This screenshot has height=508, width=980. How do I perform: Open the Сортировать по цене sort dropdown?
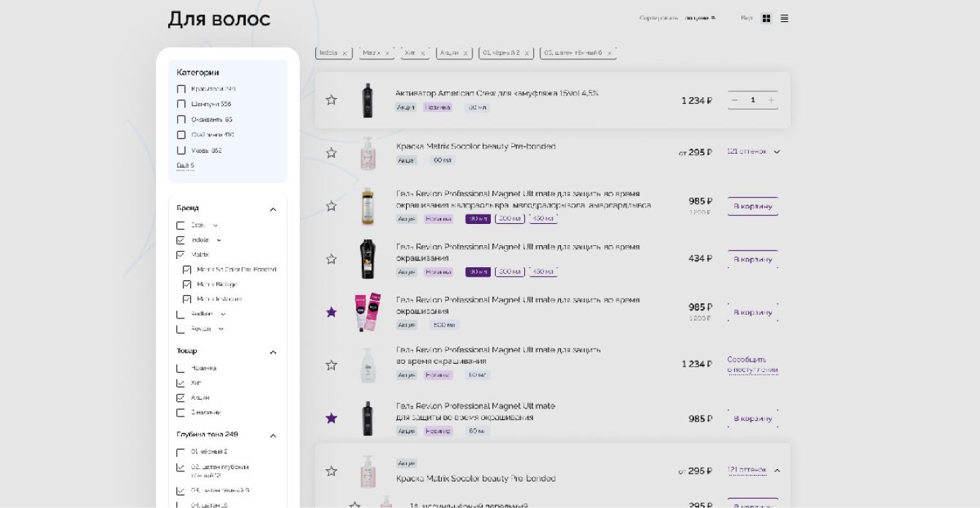click(700, 18)
